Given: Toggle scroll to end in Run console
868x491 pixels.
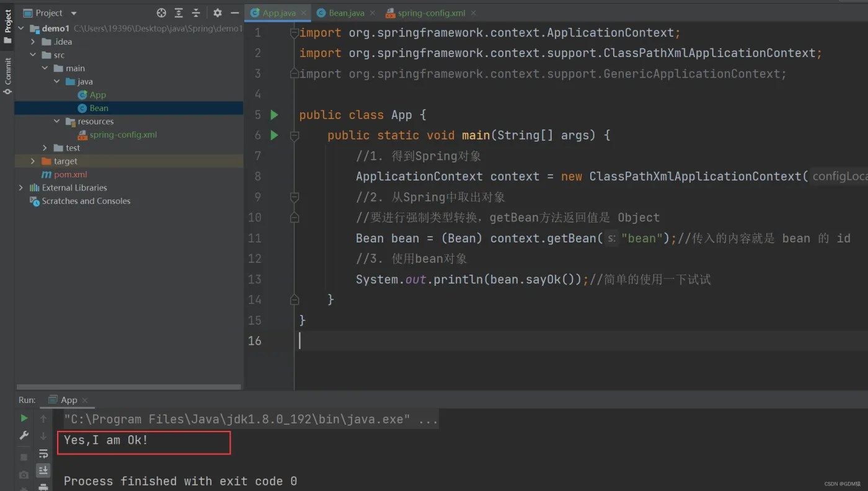Looking at the screenshot, I should click(x=43, y=471).
